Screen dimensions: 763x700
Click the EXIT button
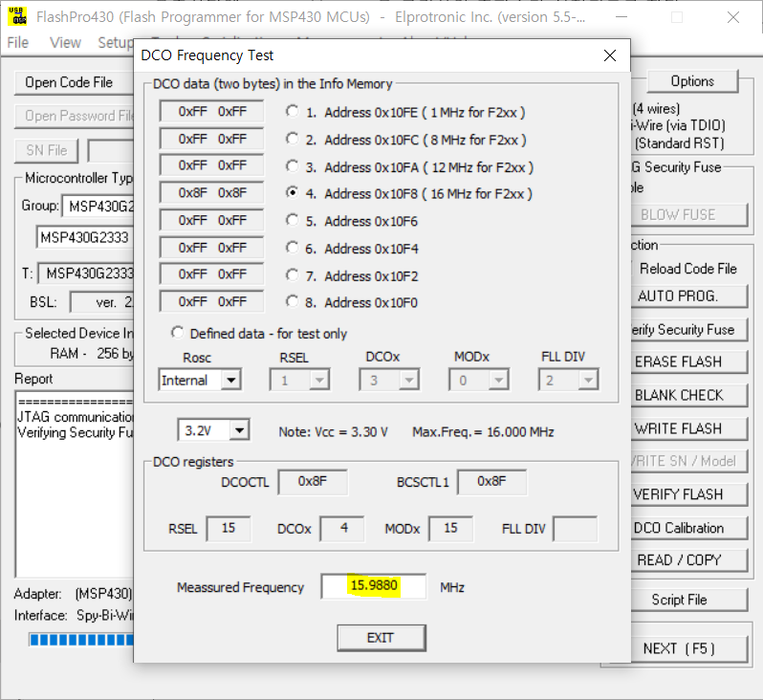pyautogui.click(x=381, y=638)
